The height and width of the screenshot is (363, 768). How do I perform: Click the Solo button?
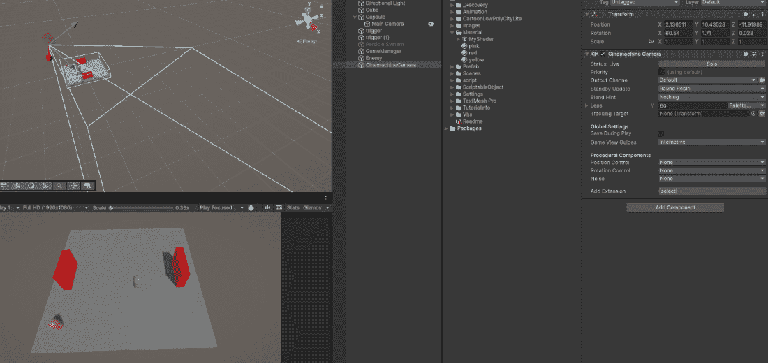[712, 64]
